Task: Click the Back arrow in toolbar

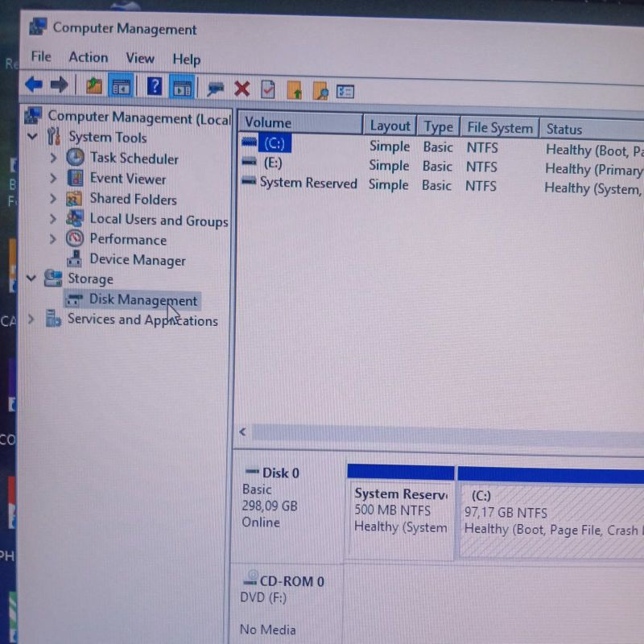Action: click(x=33, y=85)
